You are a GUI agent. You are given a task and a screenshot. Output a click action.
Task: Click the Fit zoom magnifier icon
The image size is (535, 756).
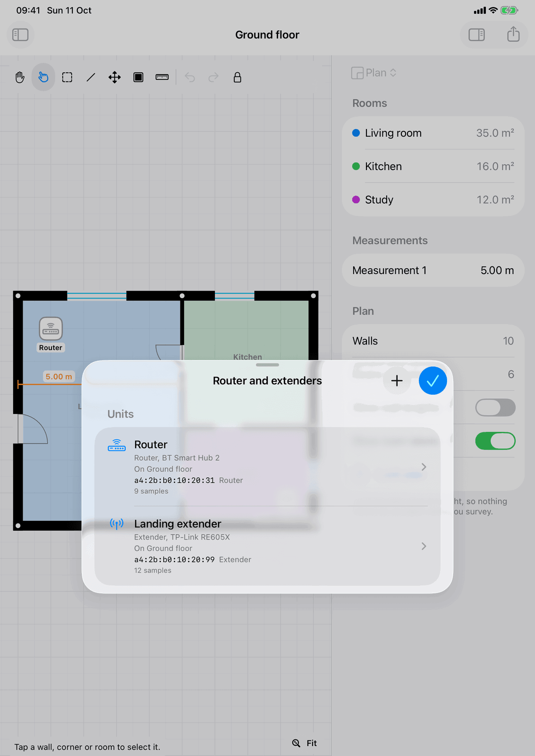tap(296, 743)
